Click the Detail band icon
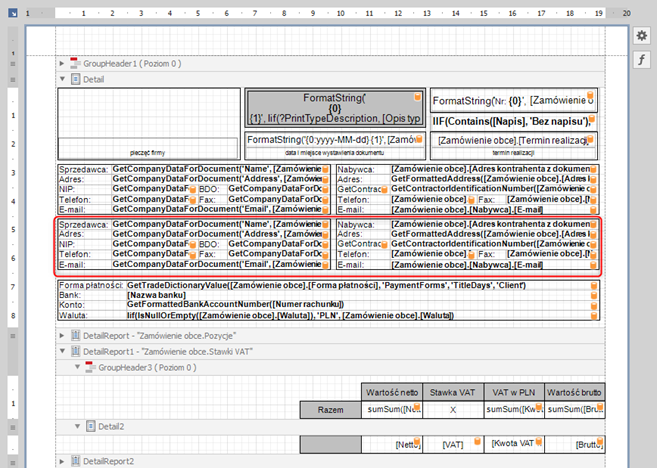This screenshot has height=468, width=657. pyautogui.click(x=74, y=78)
